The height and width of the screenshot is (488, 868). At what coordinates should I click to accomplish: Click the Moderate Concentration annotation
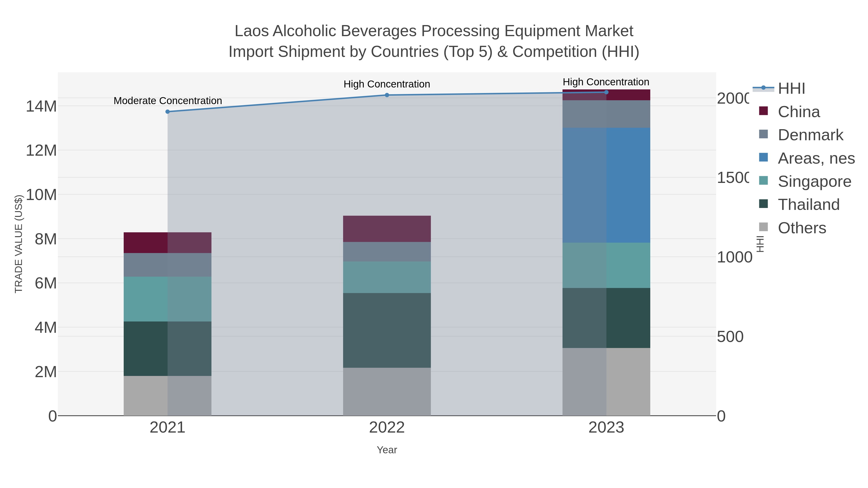click(168, 101)
